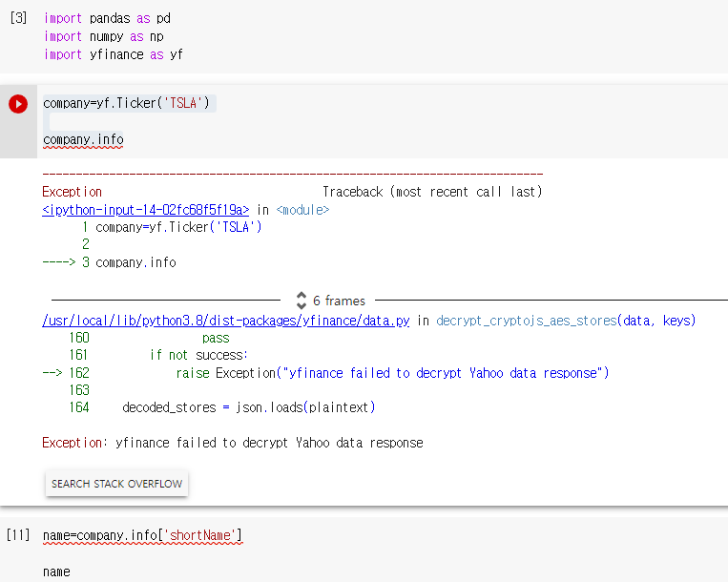728x582 pixels.
Task: Click the company=yf.Ticker('TSLA') code line
Action: click(x=126, y=103)
